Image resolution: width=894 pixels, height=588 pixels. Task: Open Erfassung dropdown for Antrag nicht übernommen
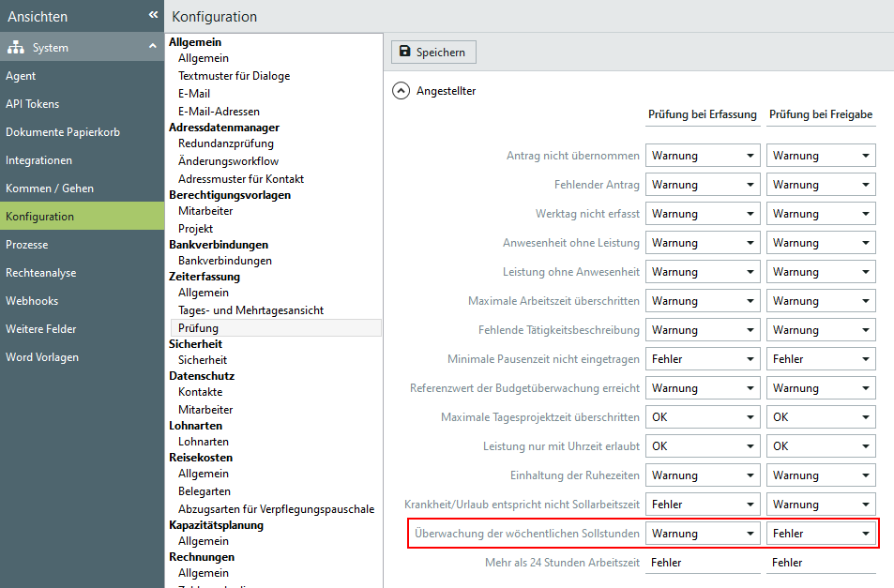tap(703, 156)
